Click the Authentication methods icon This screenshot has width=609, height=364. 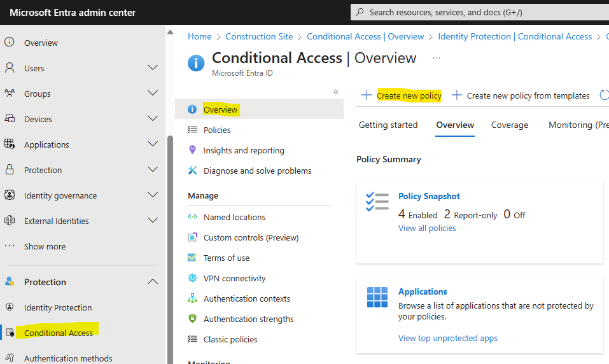pos(10,358)
